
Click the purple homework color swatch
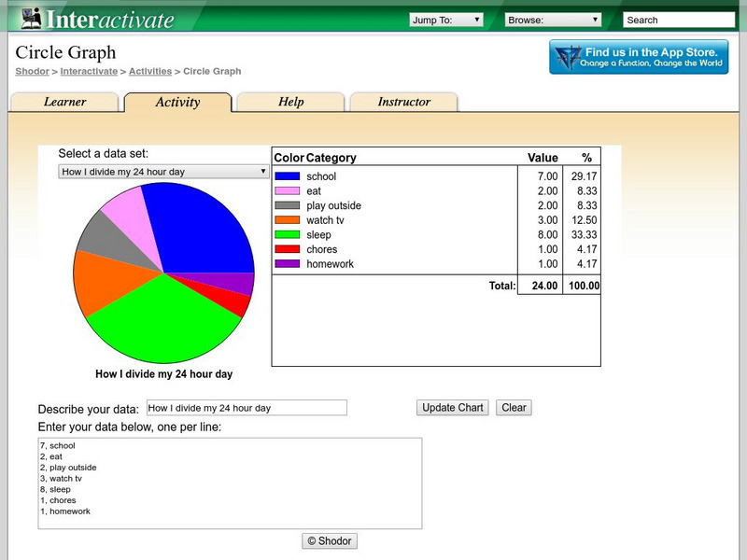(288, 264)
